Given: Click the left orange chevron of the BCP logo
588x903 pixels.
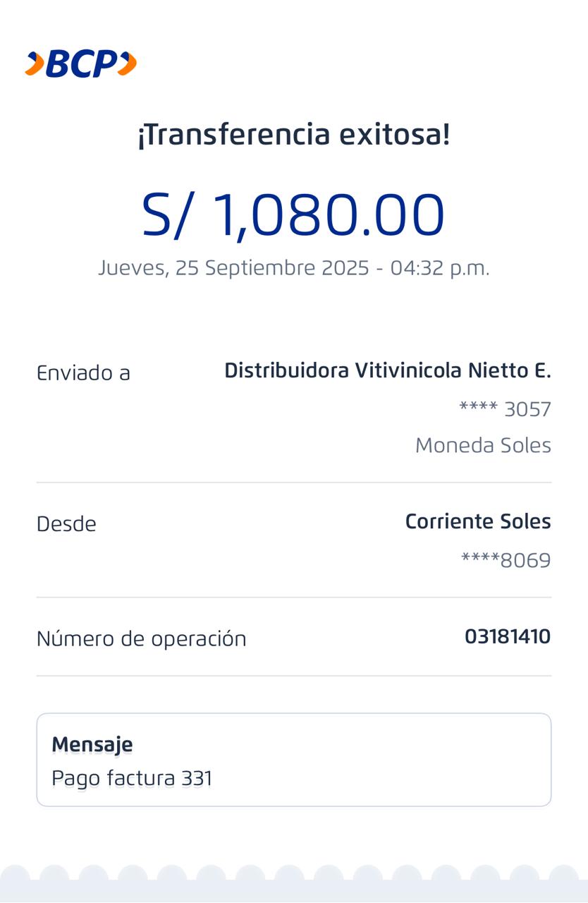Looking at the screenshot, I should (x=35, y=64).
